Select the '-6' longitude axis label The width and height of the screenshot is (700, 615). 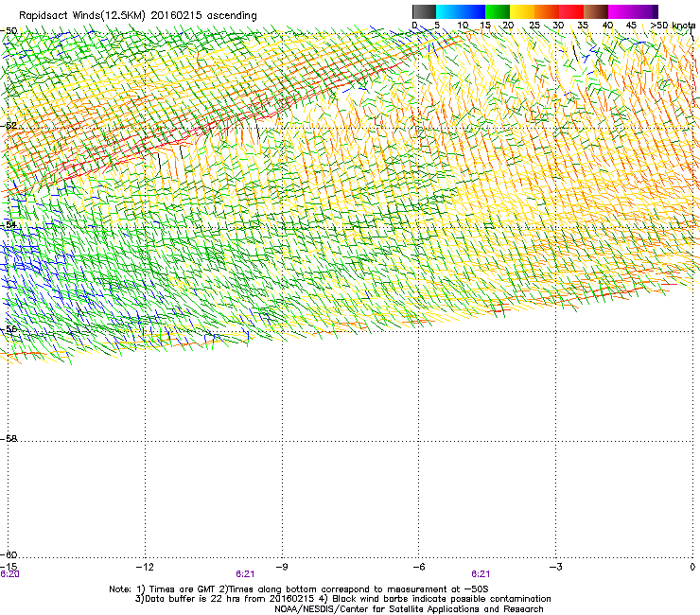click(x=418, y=567)
